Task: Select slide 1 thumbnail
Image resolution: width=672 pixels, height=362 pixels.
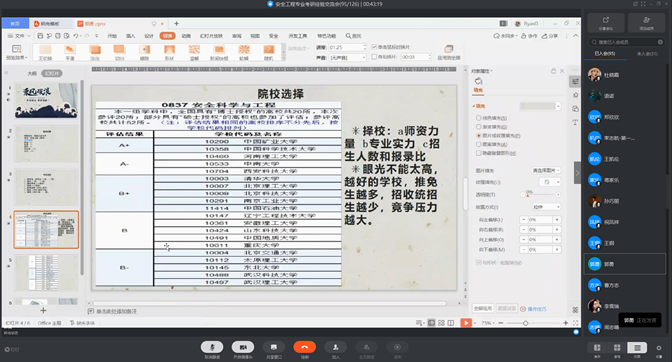Action: [x=46, y=100]
